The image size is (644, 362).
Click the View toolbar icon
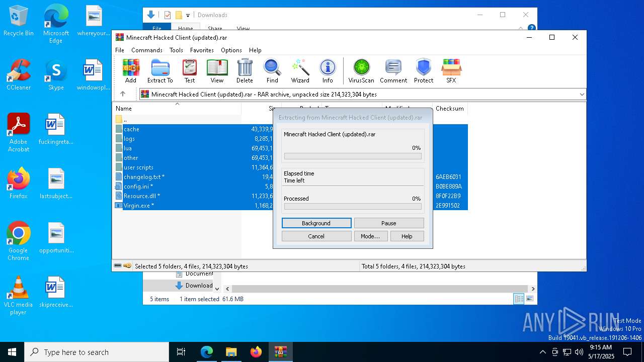click(x=217, y=71)
